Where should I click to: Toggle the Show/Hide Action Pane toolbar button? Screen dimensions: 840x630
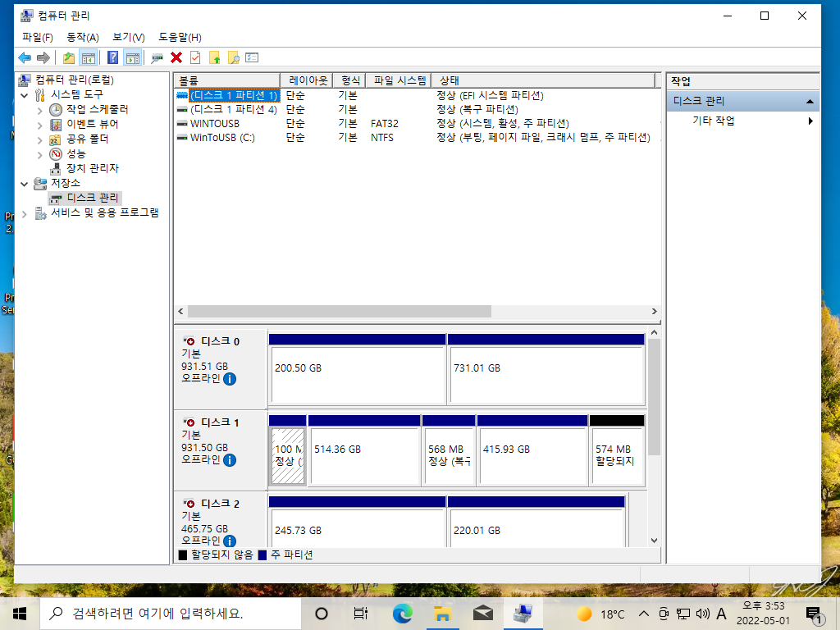coord(132,58)
